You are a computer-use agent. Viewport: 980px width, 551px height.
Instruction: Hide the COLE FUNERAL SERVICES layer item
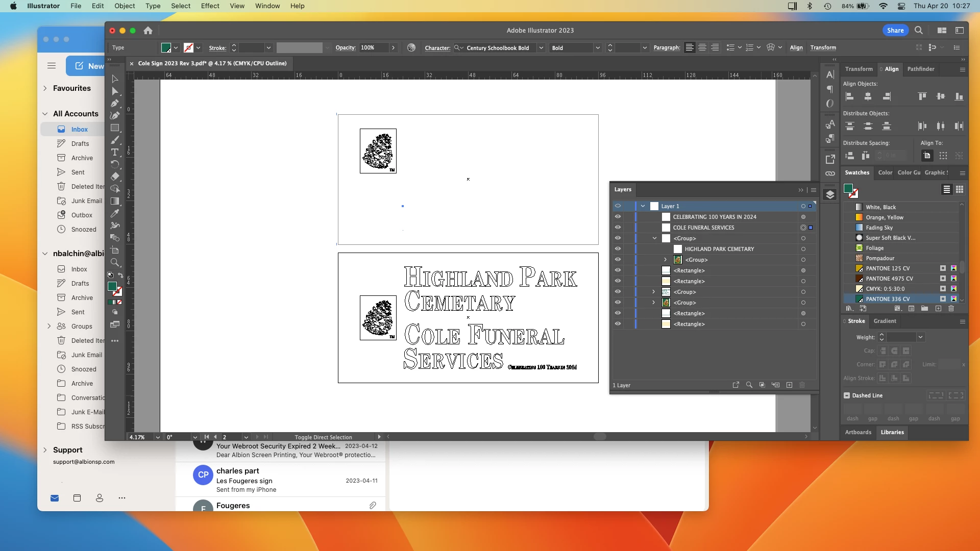tap(618, 228)
